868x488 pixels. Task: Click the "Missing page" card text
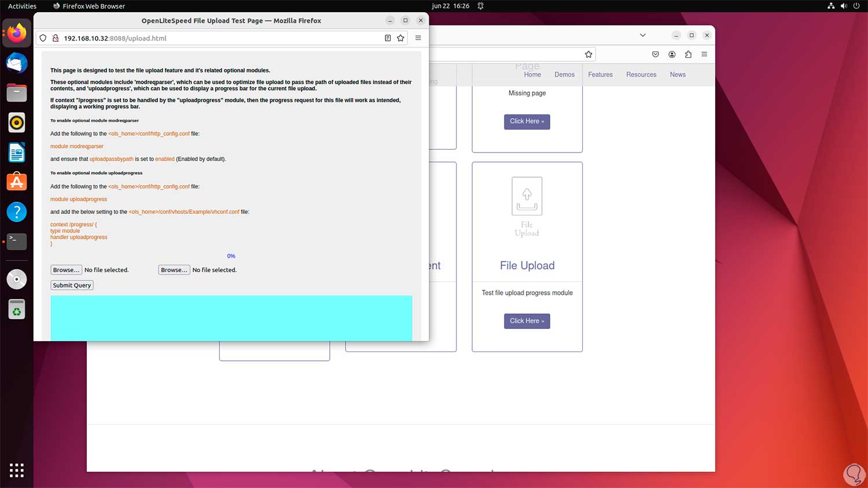[527, 93]
